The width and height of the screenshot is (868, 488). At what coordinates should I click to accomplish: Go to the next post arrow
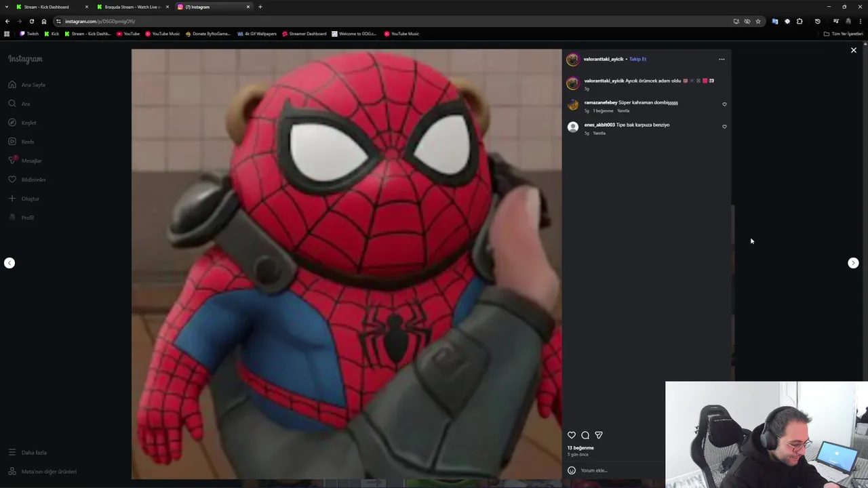(x=853, y=263)
